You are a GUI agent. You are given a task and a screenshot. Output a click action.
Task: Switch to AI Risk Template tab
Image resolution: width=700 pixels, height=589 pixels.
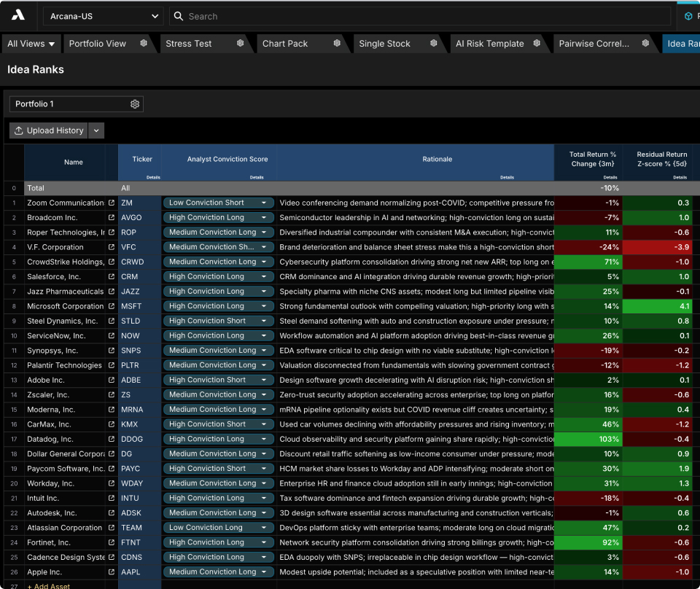tap(490, 44)
